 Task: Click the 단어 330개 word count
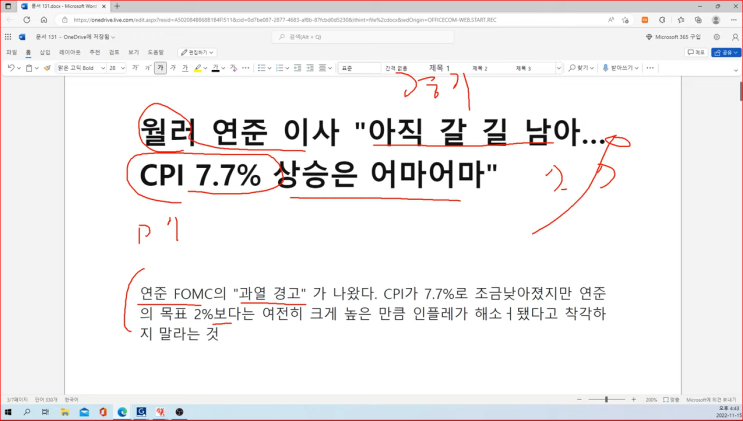pyautogui.click(x=46, y=400)
